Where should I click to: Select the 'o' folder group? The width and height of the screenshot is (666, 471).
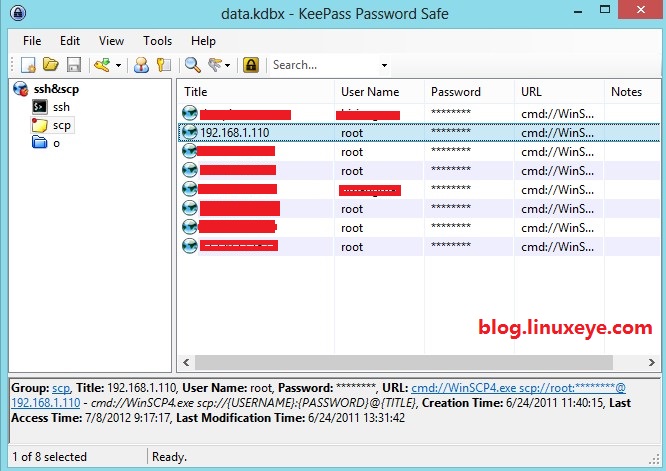[56, 144]
